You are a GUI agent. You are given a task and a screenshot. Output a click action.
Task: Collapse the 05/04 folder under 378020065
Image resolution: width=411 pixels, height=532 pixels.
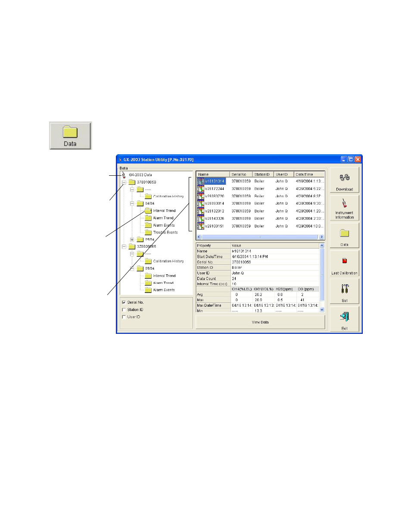point(132,268)
